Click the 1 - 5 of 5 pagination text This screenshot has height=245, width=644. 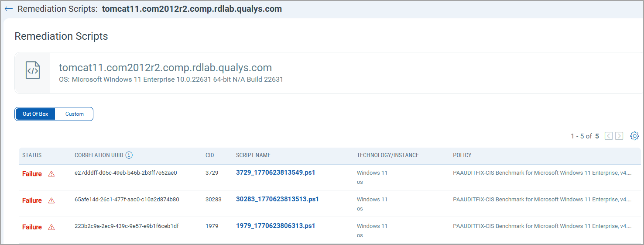click(585, 136)
